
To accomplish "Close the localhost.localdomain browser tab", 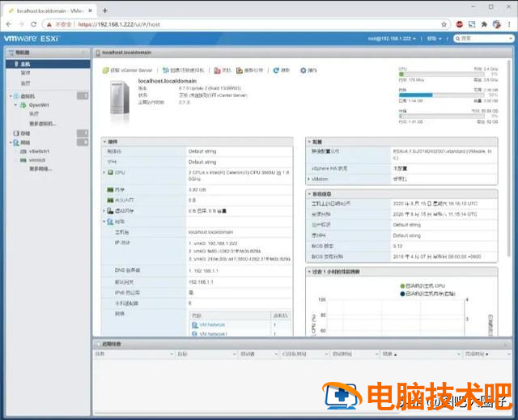I will coord(90,11).
